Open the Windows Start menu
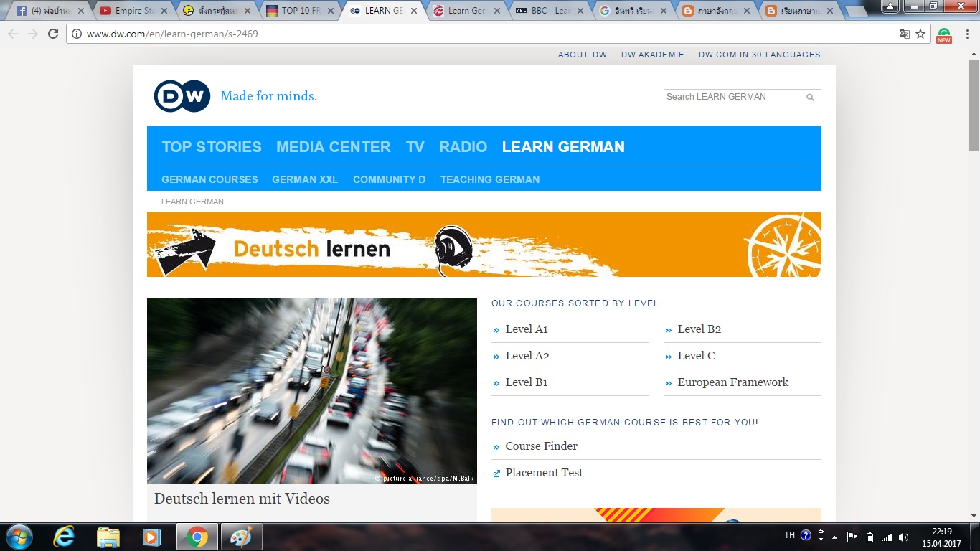The image size is (980, 551). click(19, 537)
